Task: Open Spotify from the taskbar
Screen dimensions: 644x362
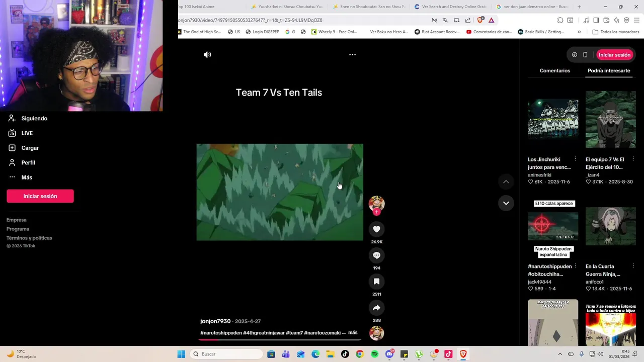Action: tap(374, 354)
